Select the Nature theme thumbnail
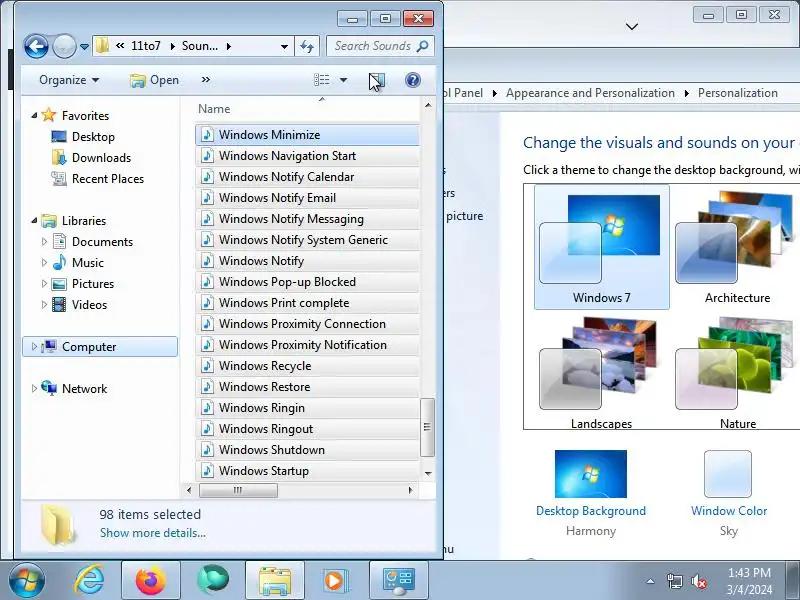 (x=737, y=373)
